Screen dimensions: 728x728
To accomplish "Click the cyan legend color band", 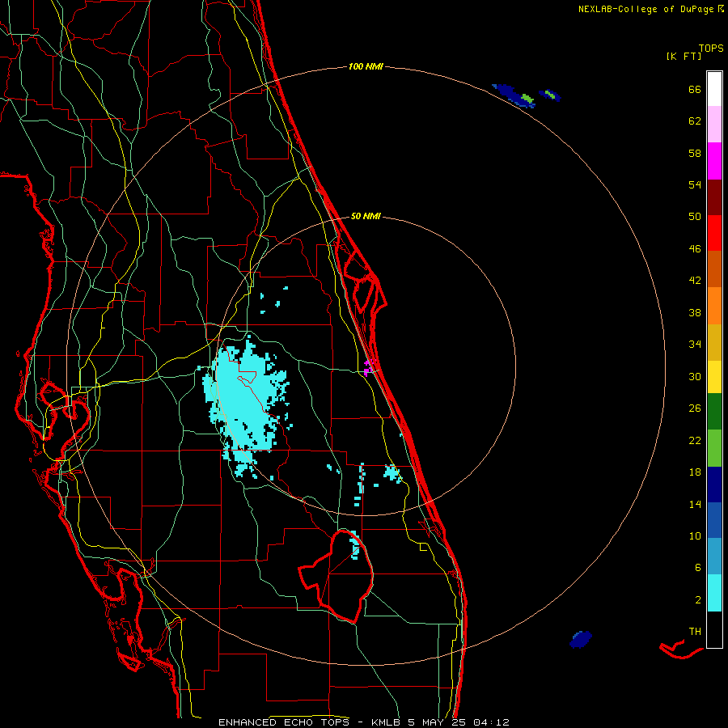I will point(714,593).
